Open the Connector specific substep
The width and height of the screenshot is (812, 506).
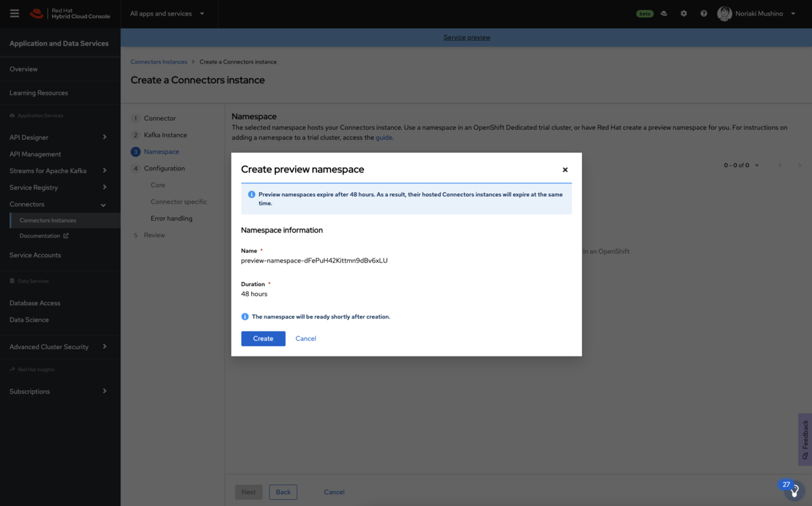pyautogui.click(x=179, y=202)
